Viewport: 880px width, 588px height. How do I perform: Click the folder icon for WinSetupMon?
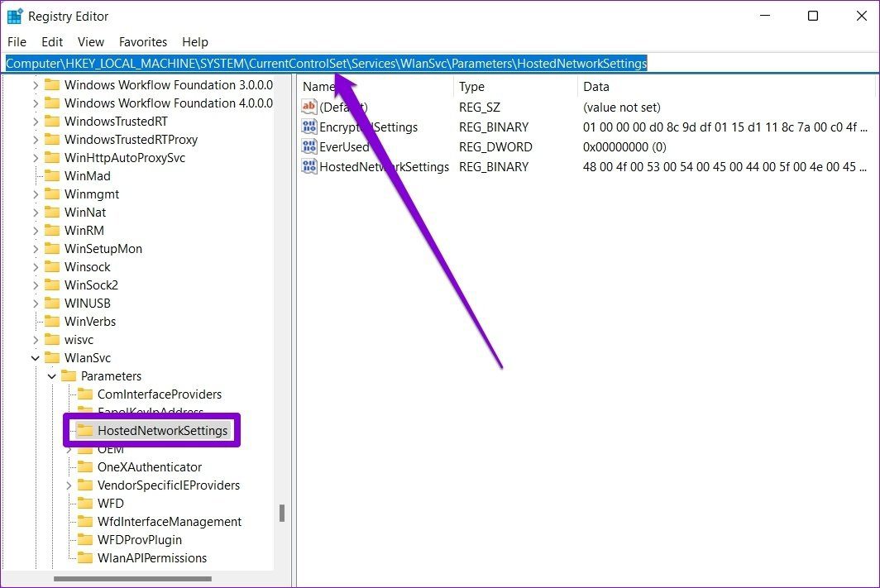click(x=52, y=249)
